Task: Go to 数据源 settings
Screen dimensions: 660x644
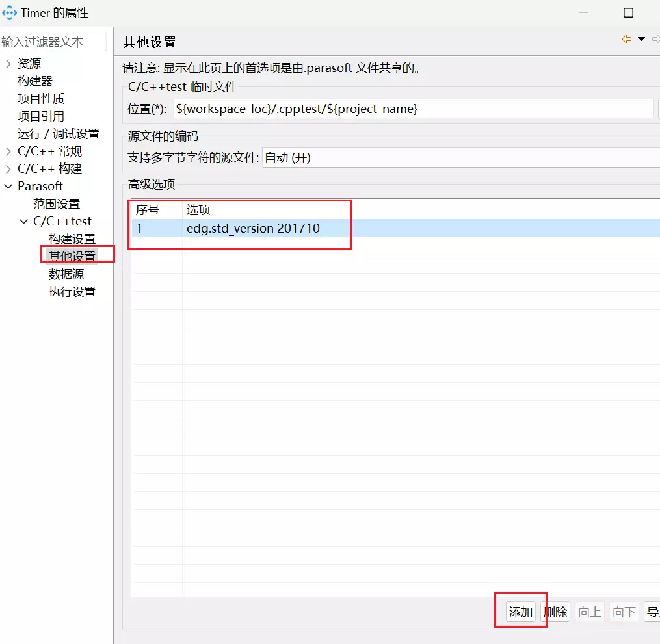Action: [66, 274]
